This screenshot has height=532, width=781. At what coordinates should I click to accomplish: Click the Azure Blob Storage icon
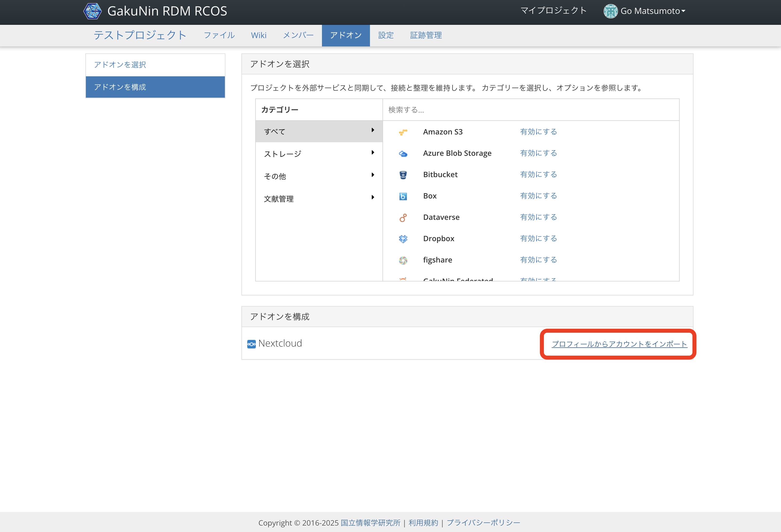pos(403,154)
